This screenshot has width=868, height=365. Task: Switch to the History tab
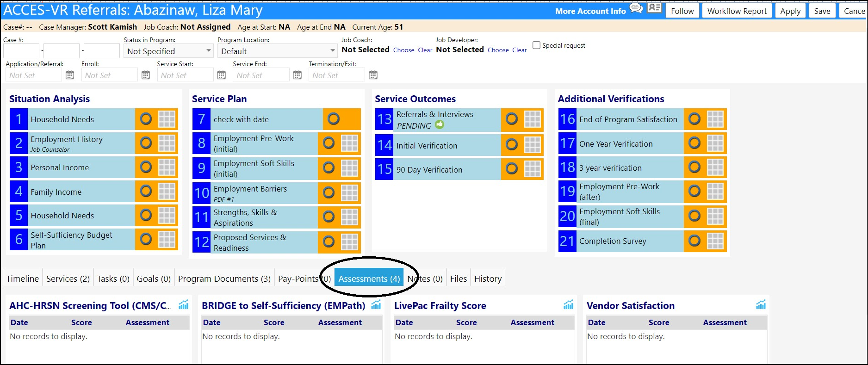488,278
